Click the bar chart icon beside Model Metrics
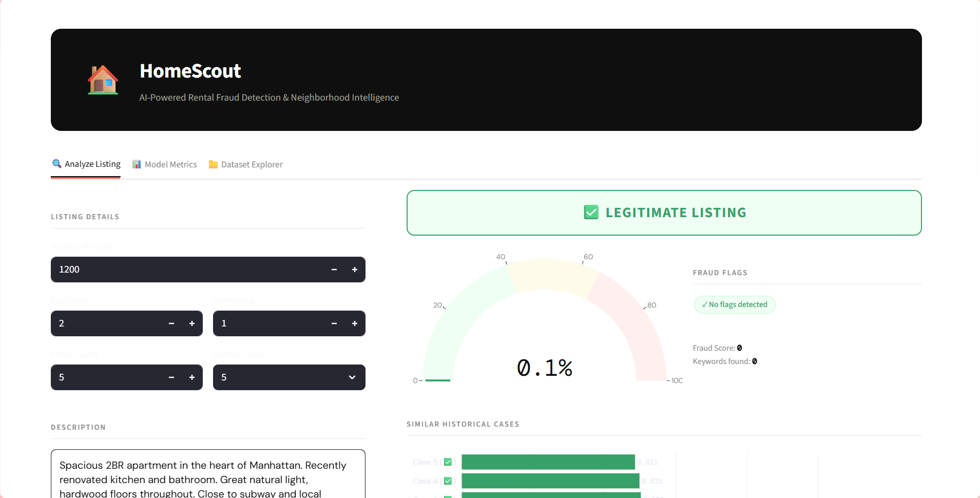Viewport: 980px width, 498px height. click(137, 164)
